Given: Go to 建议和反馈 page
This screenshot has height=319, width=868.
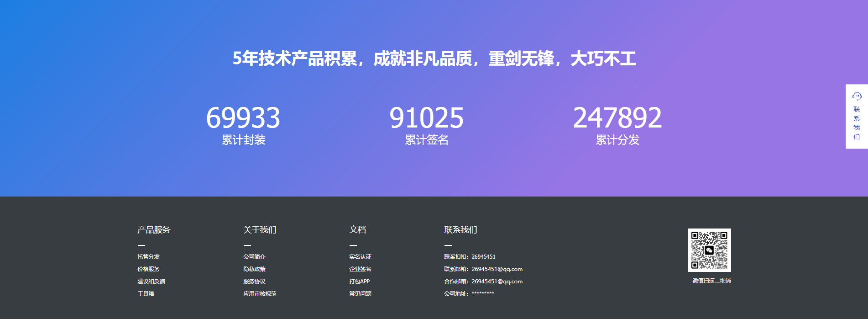Looking at the screenshot, I should tap(151, 282).
